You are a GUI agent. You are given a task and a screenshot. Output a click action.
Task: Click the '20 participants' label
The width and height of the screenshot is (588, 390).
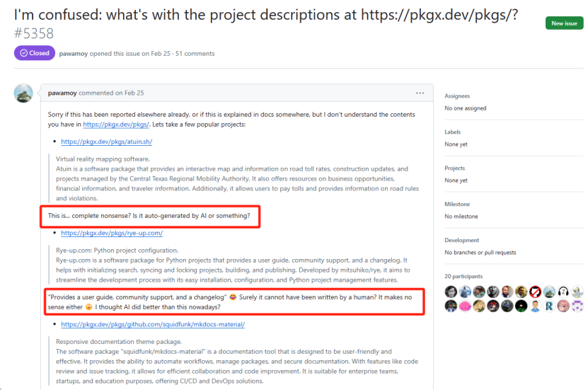point(463,276)
